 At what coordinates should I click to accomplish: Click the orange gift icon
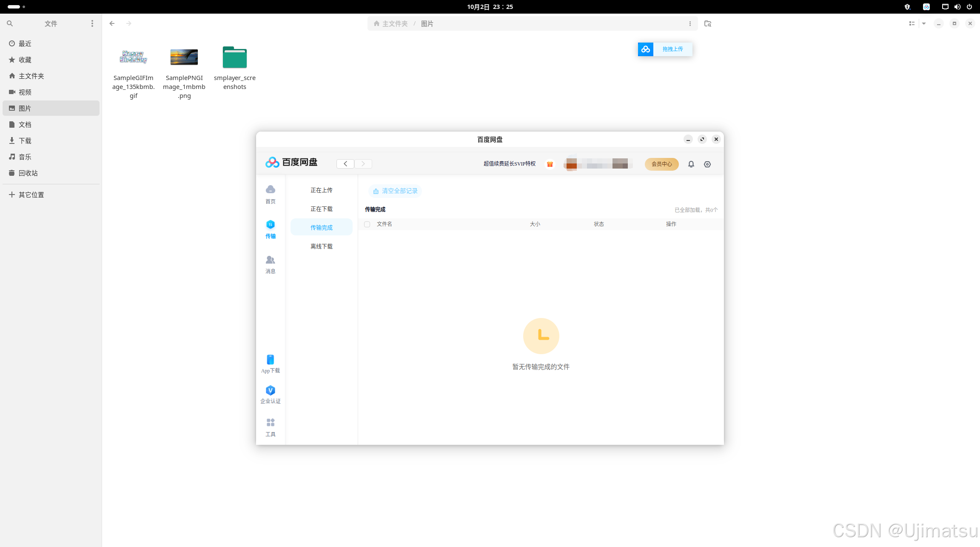(x=550, y=164)
